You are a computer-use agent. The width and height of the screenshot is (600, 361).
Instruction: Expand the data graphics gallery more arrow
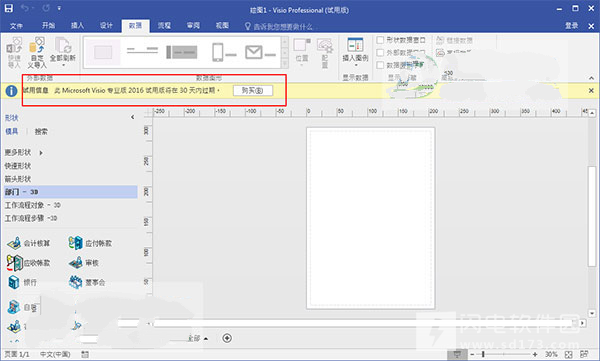pos(285,64)
